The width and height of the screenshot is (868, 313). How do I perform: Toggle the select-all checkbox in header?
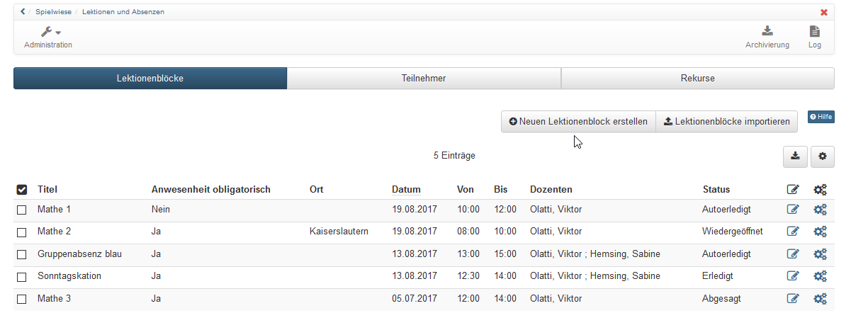[x=21, y=190]
